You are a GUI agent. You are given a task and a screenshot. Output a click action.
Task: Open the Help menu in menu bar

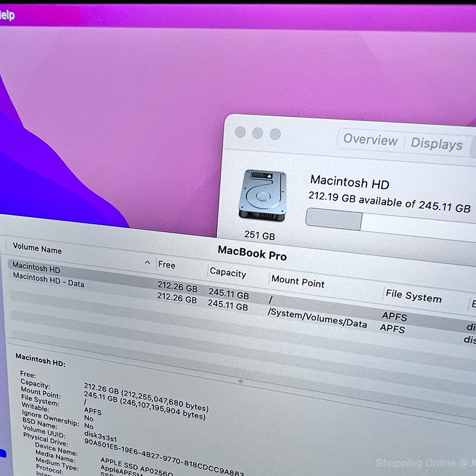pyautogui.click(x=7, y=15)
